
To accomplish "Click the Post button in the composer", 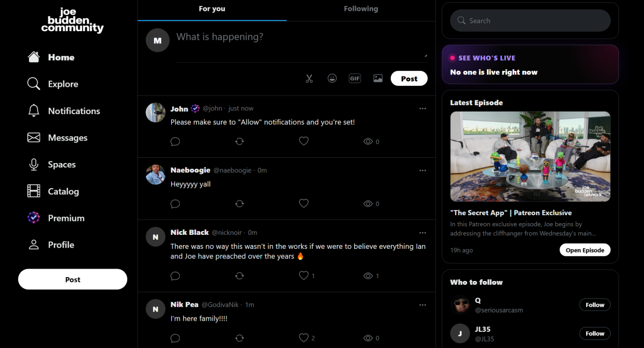I will click(x=409, y=78).
